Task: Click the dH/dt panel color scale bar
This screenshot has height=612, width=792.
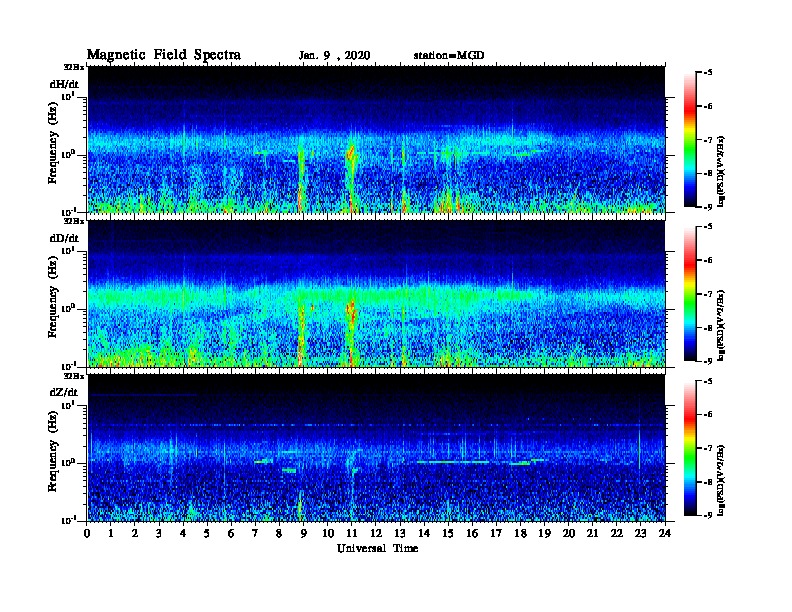Action: tap(690, 140)
